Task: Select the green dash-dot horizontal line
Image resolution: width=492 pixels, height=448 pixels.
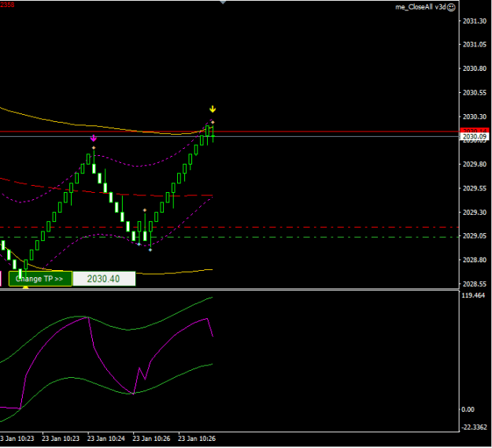Action: (229, 237)
